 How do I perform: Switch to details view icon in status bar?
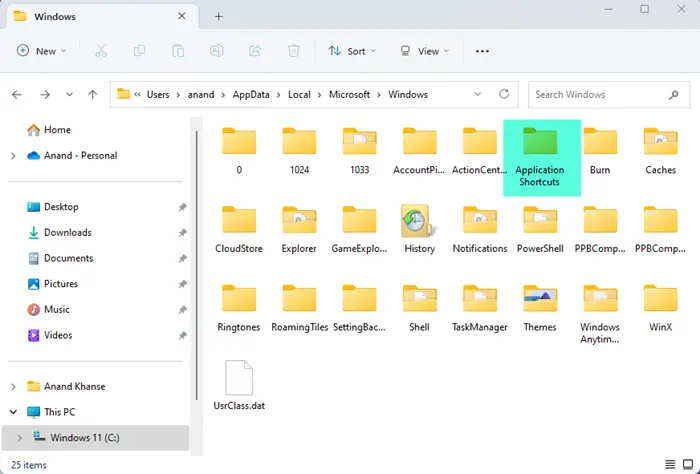pyautogui.click(x=670, y=465)
